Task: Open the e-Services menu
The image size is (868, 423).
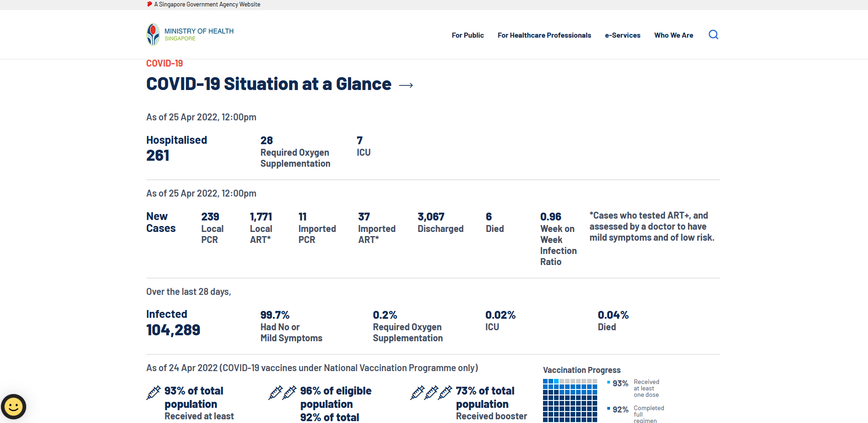Action: [622, 35]
